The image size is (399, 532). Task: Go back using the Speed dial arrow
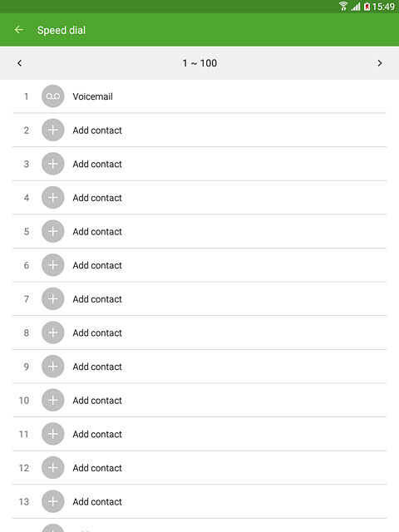(19, 30)
